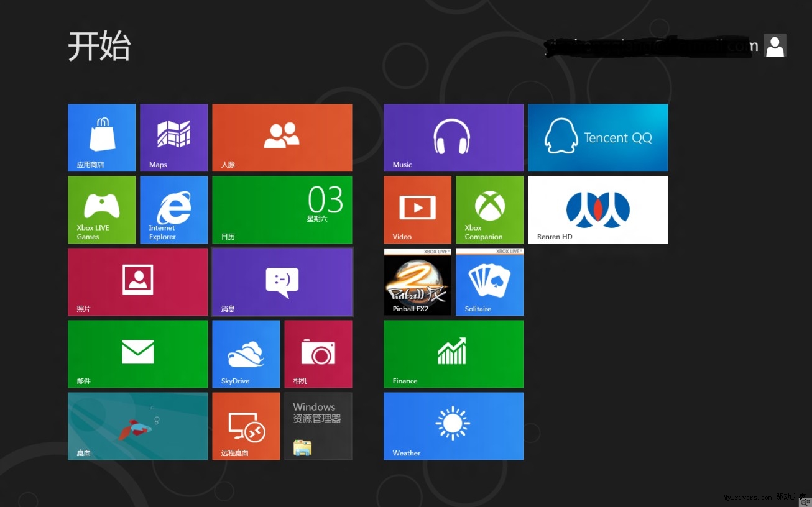The width and height of the screenshot is (812, 507).
Task: Open the Finance tile
Action: [x=454, y=354]
